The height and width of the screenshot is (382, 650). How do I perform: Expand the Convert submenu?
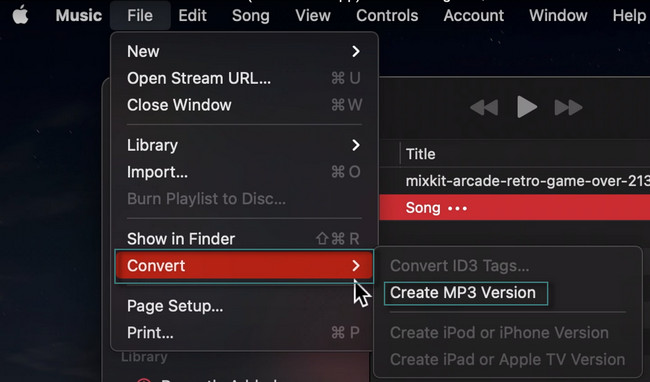[x=244, y=266]
